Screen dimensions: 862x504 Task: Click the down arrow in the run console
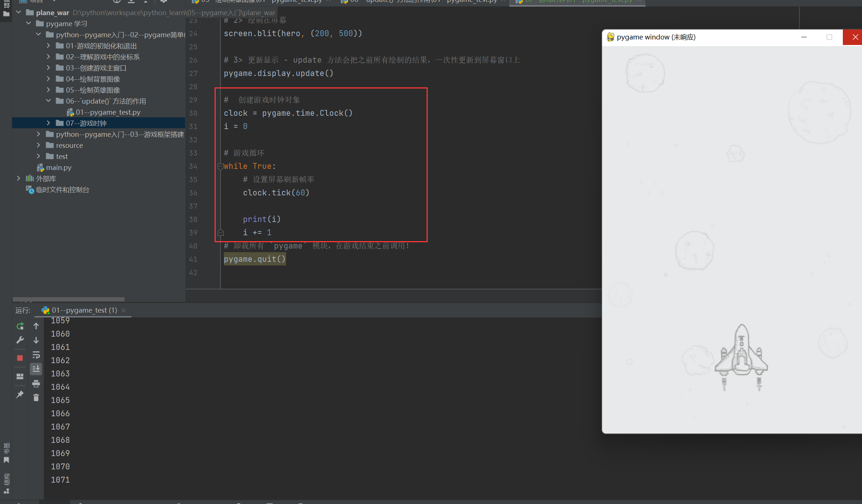(x=36, y=340)
